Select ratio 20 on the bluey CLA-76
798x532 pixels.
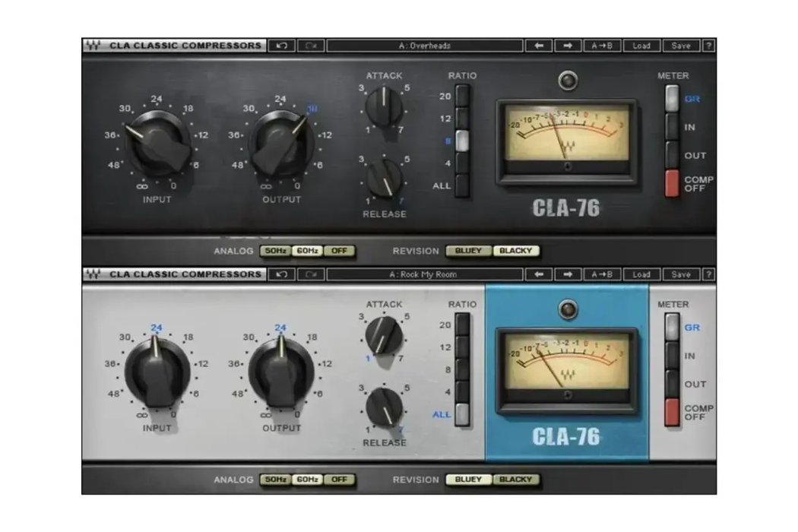[x=462, y=325]
